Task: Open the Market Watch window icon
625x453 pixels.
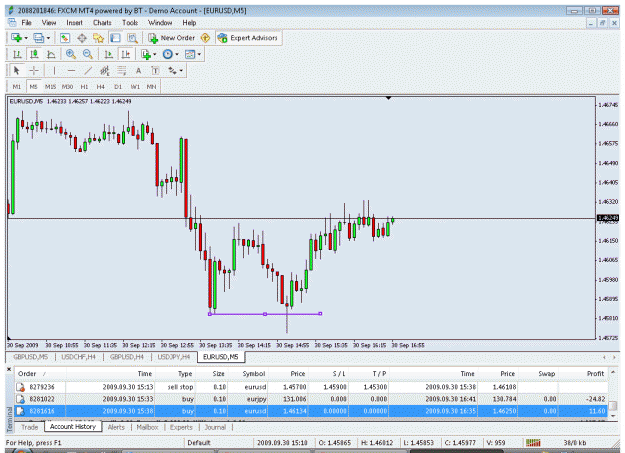Action: point(65,38)
